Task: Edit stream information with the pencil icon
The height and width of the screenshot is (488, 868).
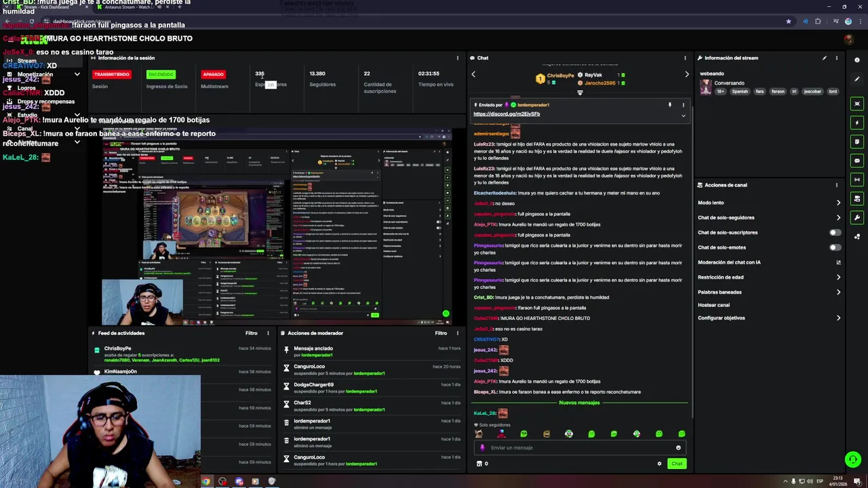Action: tap(825, 58)
